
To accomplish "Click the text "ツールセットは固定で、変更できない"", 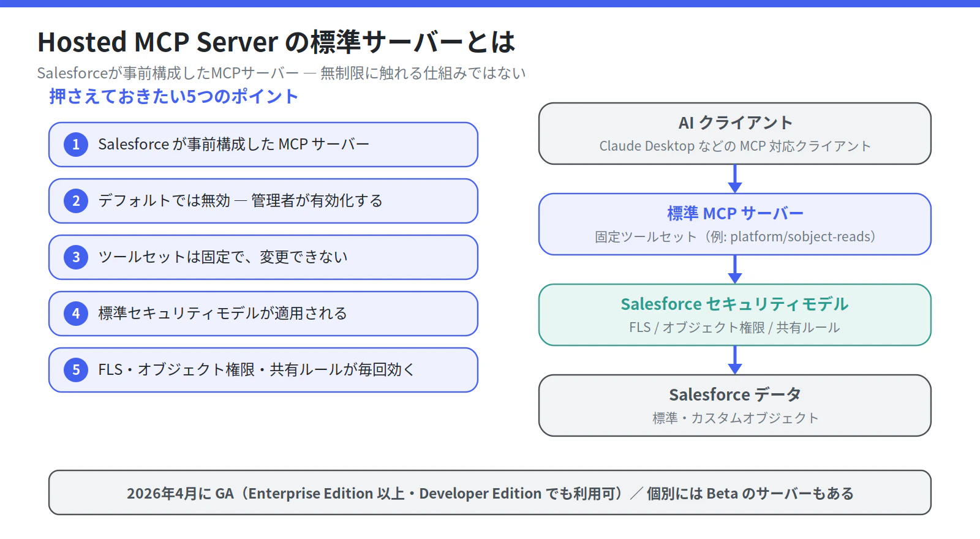I will [x=223, y=257].
